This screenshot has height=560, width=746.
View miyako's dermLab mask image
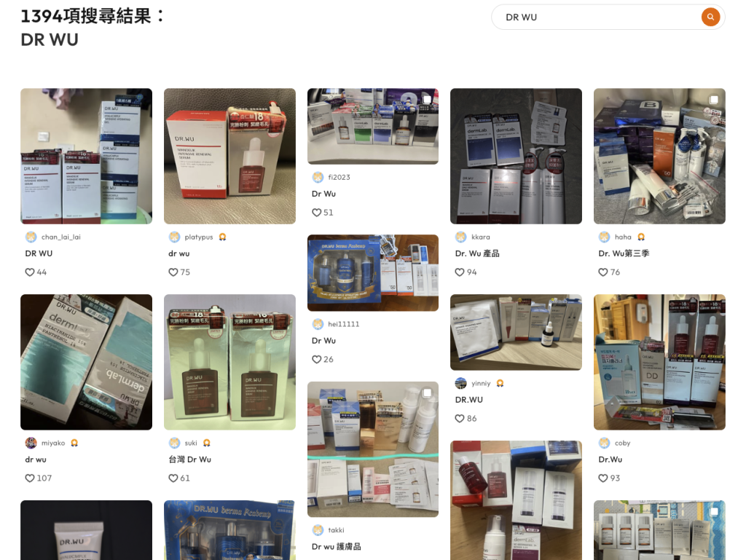[x=86, y=362]
